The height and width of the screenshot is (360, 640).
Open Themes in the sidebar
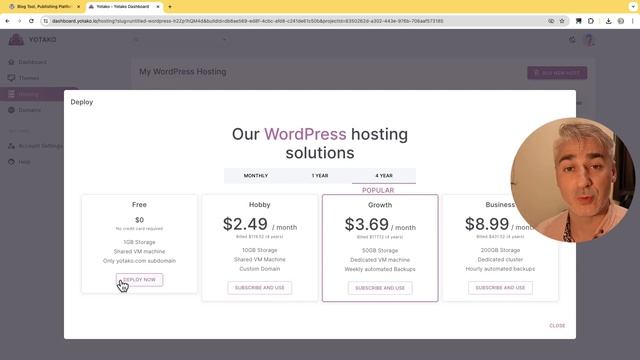(29, 78)
